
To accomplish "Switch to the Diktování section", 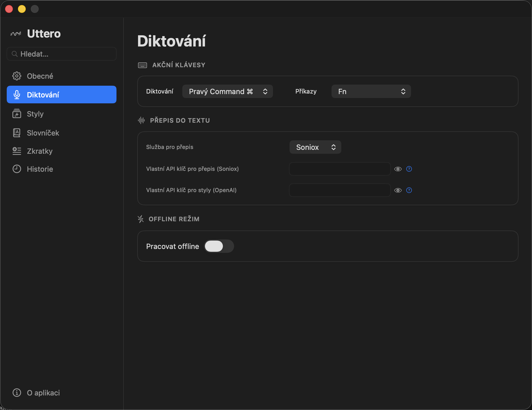I will point(43,94).
